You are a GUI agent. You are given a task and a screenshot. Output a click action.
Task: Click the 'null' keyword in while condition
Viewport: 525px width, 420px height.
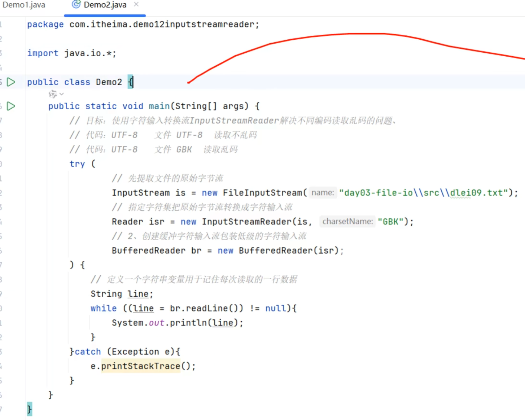tap(276, 309)
